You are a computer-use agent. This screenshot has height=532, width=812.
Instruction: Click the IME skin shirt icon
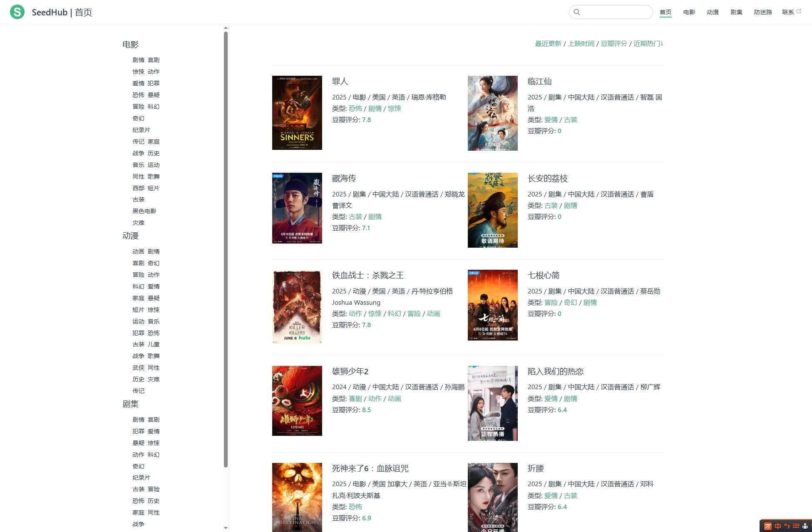(x=805, y=526)
